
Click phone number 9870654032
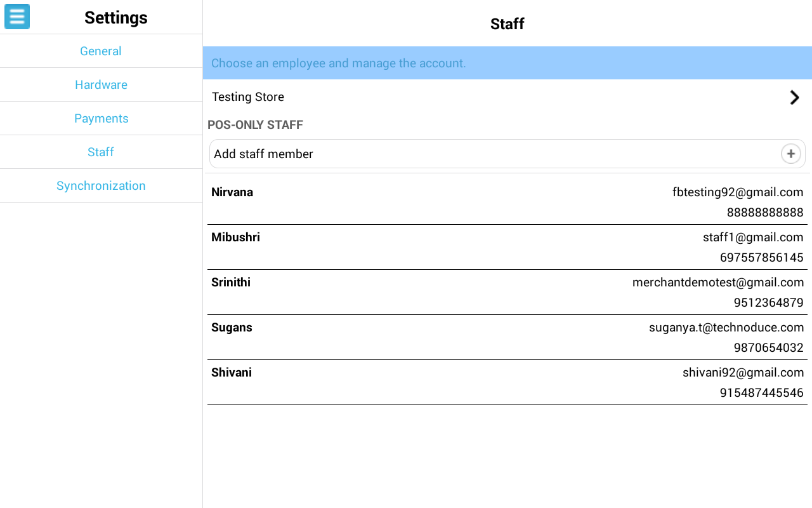[768, 347]
